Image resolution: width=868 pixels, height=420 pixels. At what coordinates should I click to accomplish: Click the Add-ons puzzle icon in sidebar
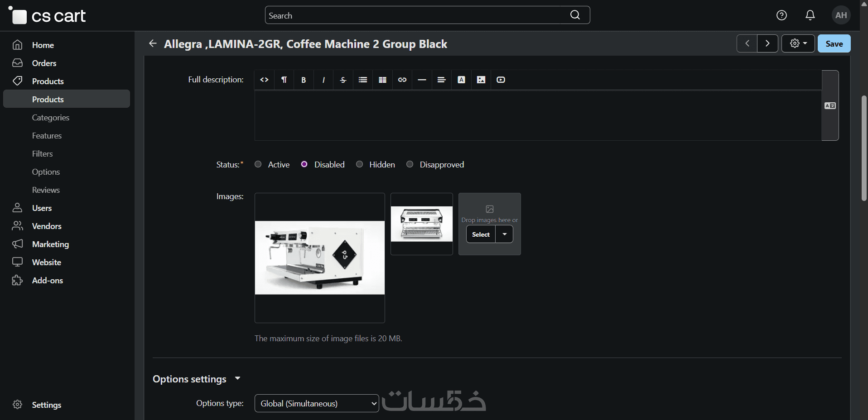click(18, 280)
